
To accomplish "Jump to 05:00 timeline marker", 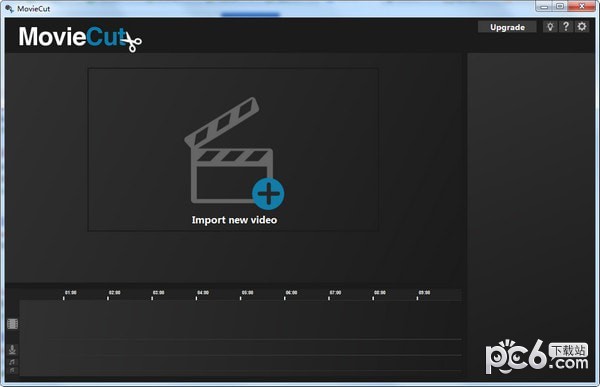I will click(x=247, y=292).
